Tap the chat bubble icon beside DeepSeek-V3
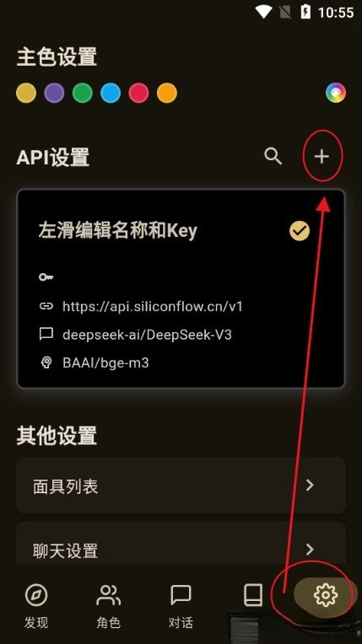Viewport: 362px width, 644px height. 46,335
